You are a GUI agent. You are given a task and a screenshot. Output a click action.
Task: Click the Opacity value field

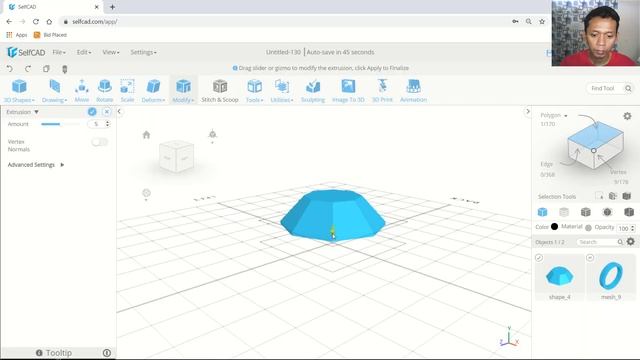coord(623,228)
